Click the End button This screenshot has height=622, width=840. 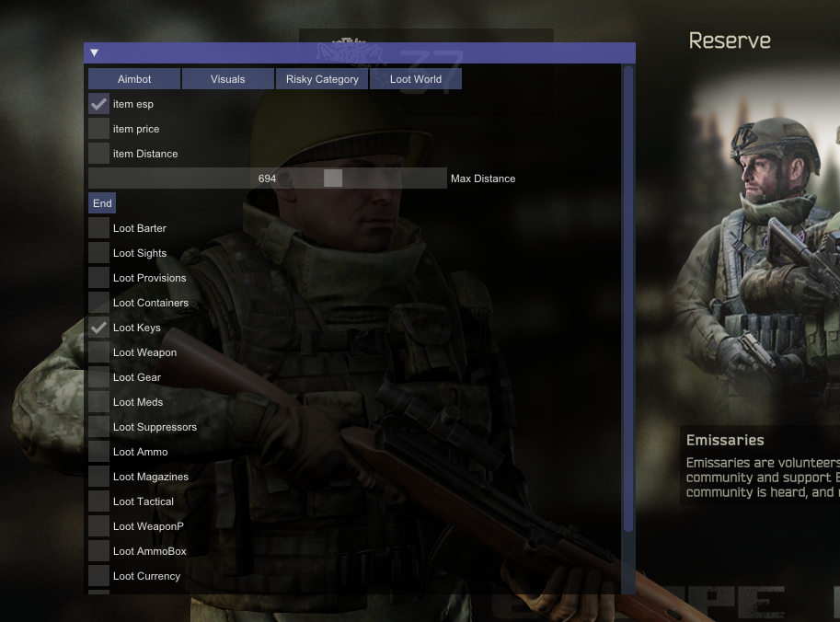102,203
